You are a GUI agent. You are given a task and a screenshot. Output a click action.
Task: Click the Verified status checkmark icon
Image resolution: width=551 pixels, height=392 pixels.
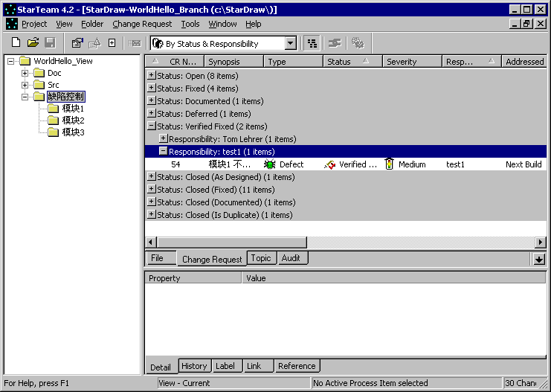tap(329, 164)
